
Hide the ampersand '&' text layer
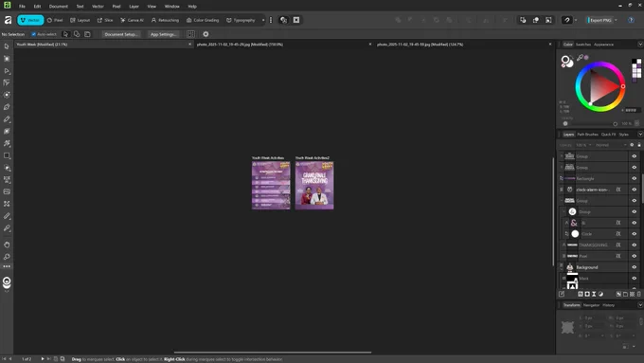635,223
